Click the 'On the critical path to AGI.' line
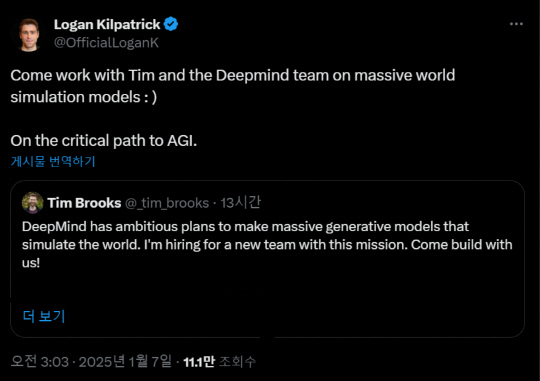Viewport: 540px width, 381px height. (x=104, y=141)
